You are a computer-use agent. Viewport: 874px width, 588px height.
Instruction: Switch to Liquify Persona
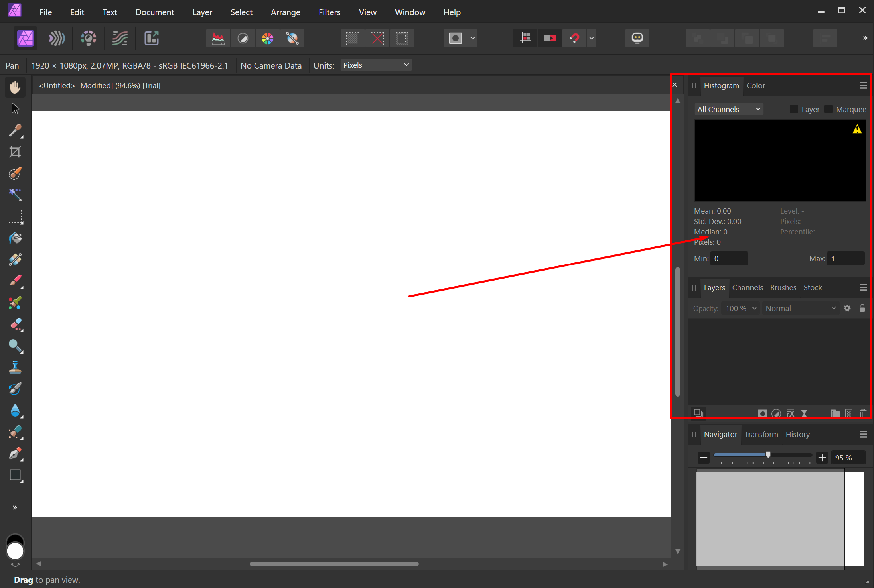[57, 38]
